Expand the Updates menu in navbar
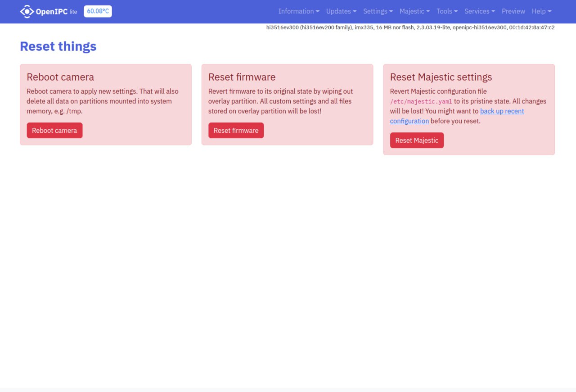This screenshot has width=576, height=392. (x=341, y=11)
